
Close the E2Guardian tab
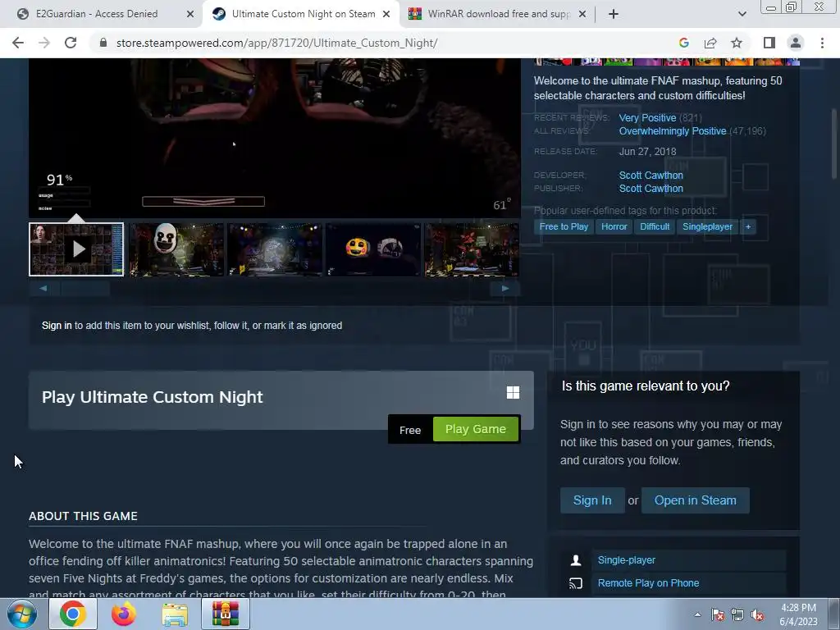point(189,14)
